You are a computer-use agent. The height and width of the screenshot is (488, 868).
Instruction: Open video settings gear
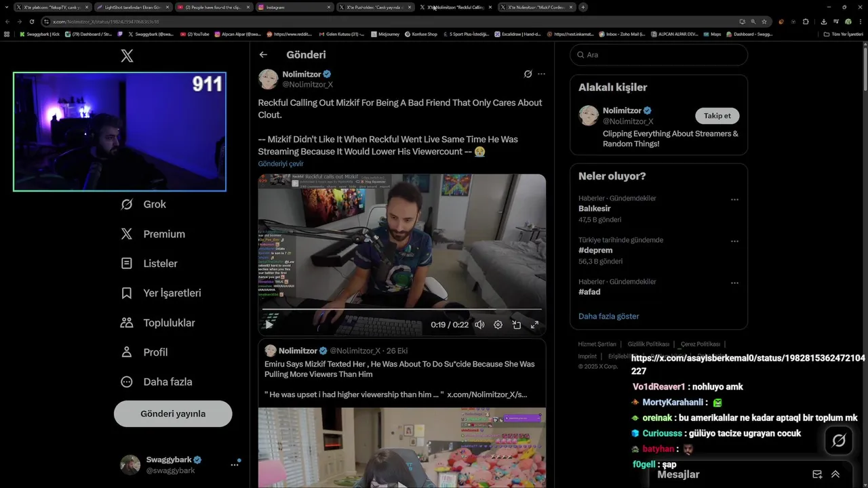498,325
